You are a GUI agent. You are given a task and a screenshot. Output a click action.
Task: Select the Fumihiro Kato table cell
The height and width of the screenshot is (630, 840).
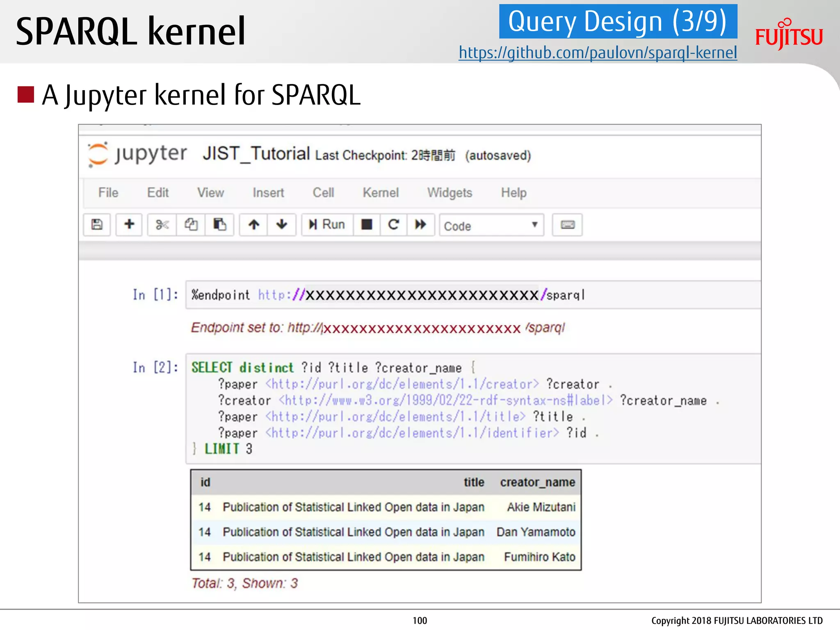pos(539,557)
